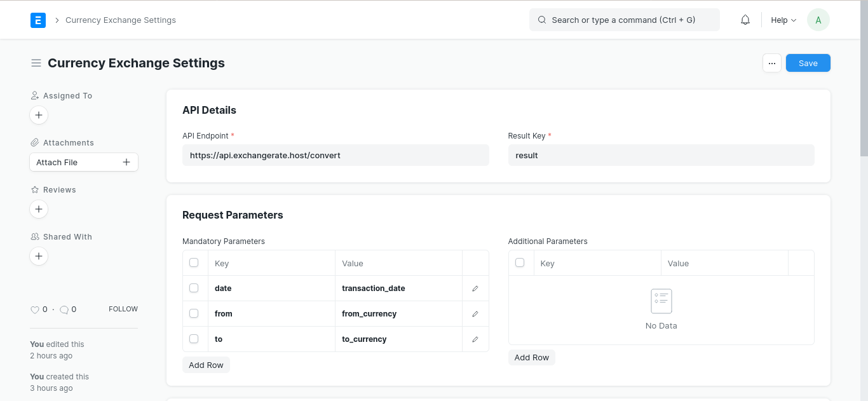868x401 pixels.
Task: Open comments via the comment bubble icon
Action: 63,309
